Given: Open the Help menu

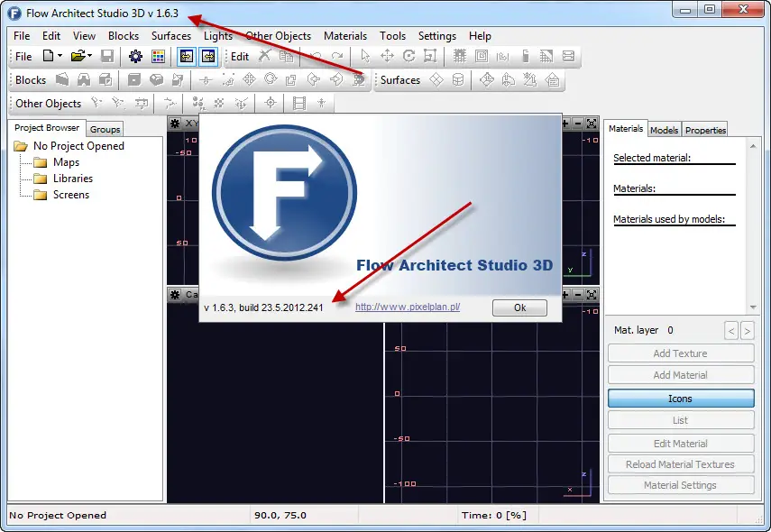Looking at the screenshot, I should pos(480,36).
